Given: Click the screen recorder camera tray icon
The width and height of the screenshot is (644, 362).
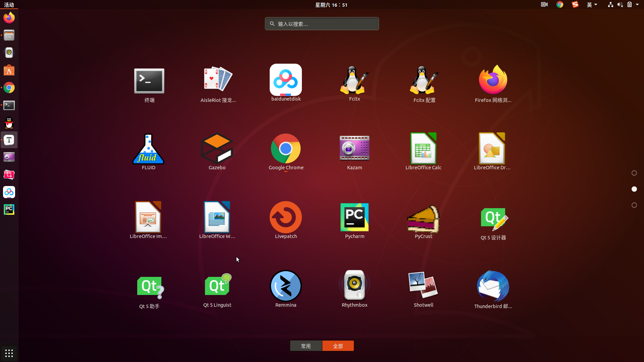Looking at the screenshot, I should tap(544, 4).
